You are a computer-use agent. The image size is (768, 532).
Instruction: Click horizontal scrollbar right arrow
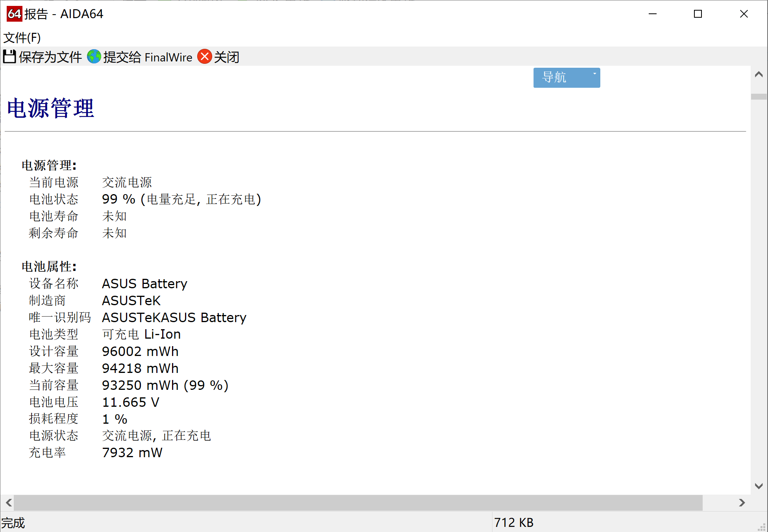pyautogui.click(x=742, y=502)
